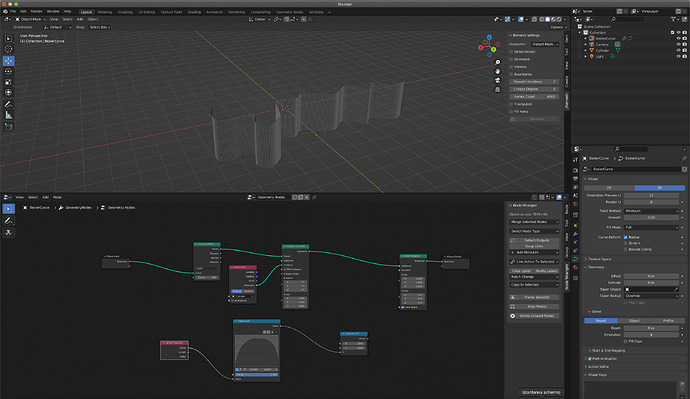Select the node editor Links Cut tool

pos(8,232)
